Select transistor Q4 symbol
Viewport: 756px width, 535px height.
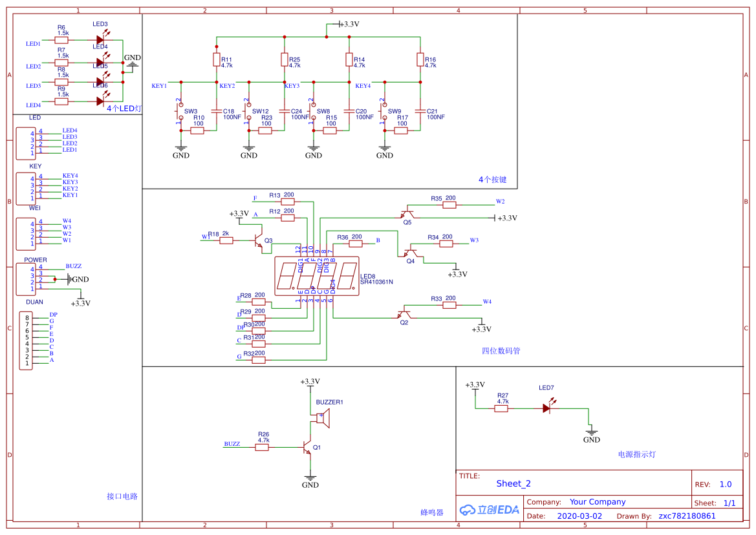point(410,252)
